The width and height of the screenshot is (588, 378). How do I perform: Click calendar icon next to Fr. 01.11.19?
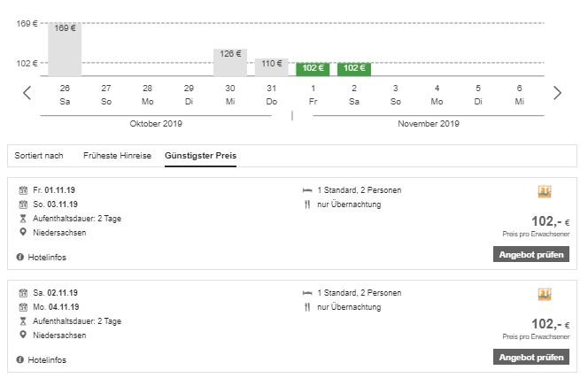tap(22, 190)
